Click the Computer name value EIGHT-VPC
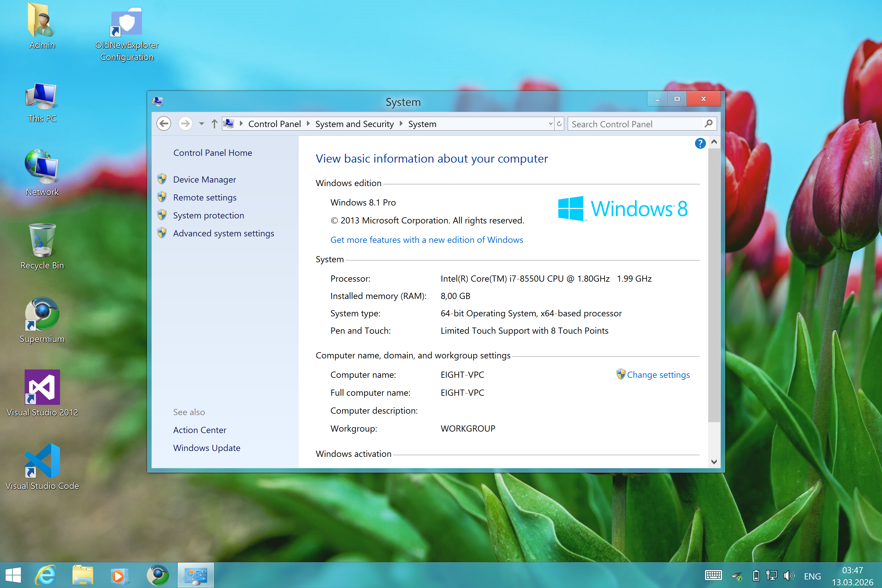Screen dimensions: 882x588 [462, 375]
